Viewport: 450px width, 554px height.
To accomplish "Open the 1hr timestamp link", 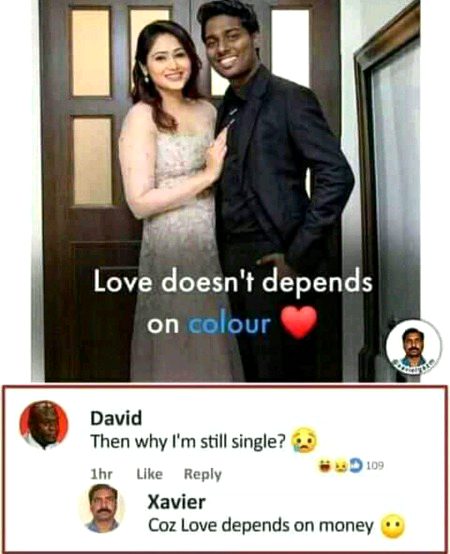I will click(101, 474).
